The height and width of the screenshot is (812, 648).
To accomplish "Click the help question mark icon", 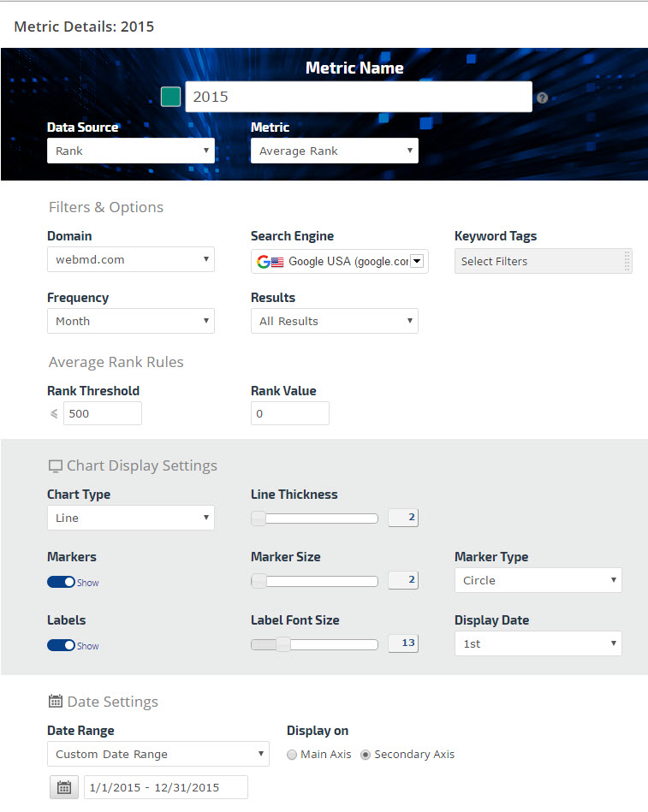I will coord(542,98).
